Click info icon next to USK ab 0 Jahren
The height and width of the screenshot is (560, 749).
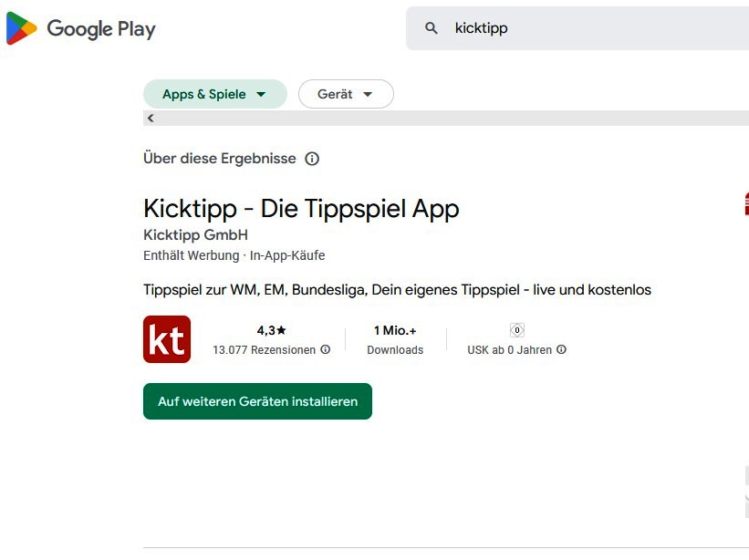coord(561,349)
